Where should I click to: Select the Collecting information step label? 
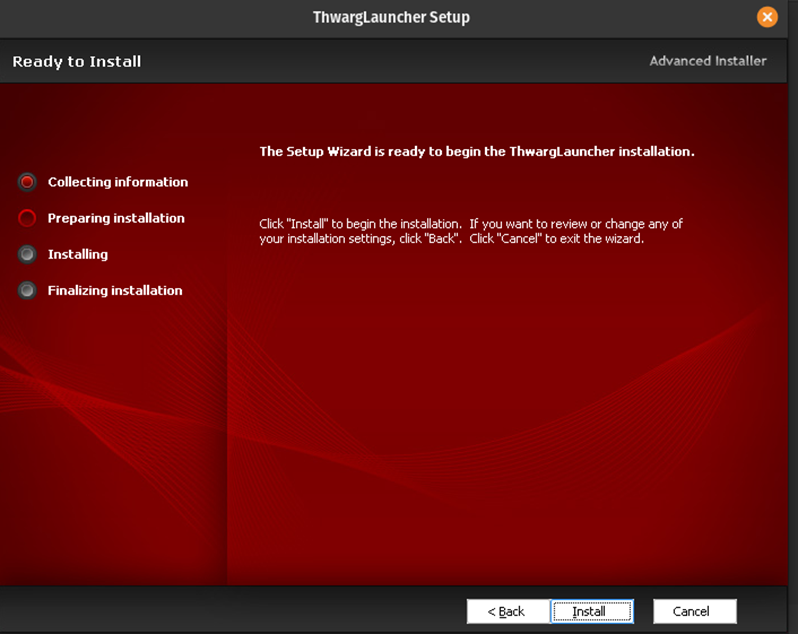click(117, 182)
